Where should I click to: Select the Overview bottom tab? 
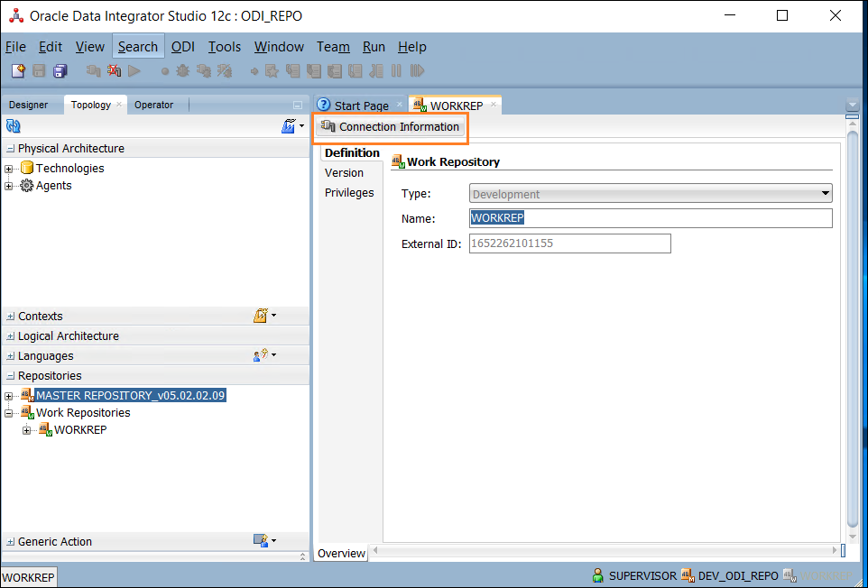[341, 553]
